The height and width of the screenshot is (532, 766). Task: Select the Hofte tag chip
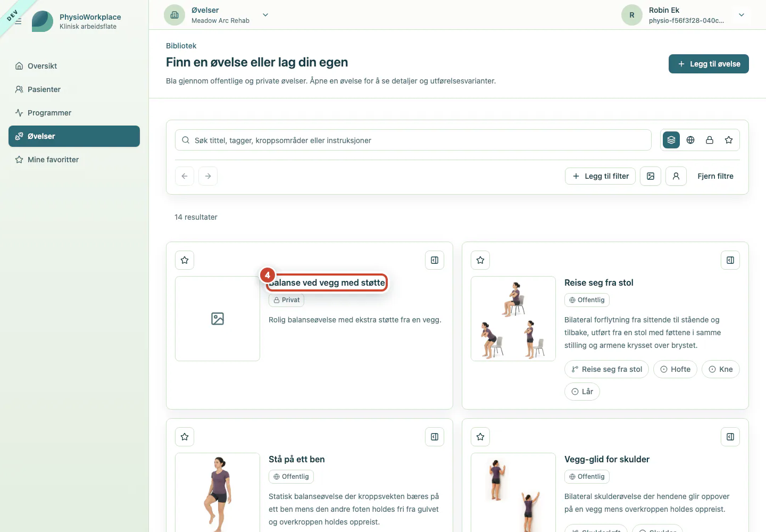(x=675, y=369)
